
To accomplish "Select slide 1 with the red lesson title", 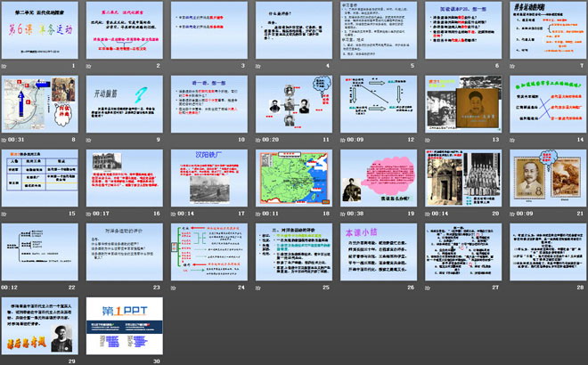I will pyautogui.click(x=42, y=31).
